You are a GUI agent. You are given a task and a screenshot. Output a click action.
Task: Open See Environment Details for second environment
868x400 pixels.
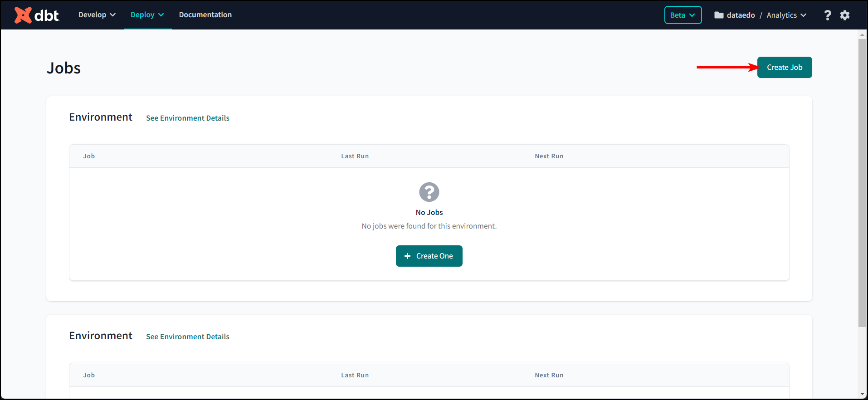[188, 337]
